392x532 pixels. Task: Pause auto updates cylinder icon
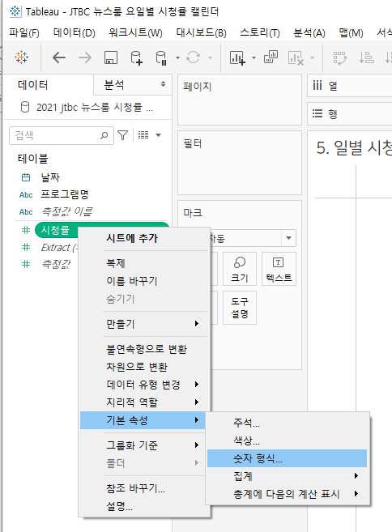(161, 57)
